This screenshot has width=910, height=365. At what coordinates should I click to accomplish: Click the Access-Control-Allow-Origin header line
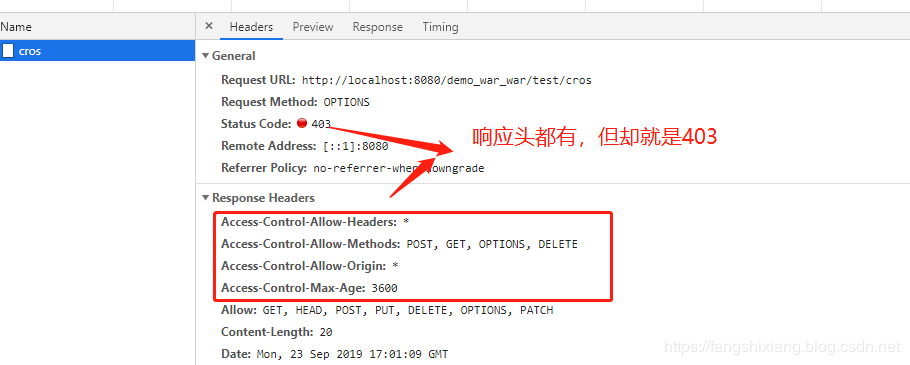[310, 266]
